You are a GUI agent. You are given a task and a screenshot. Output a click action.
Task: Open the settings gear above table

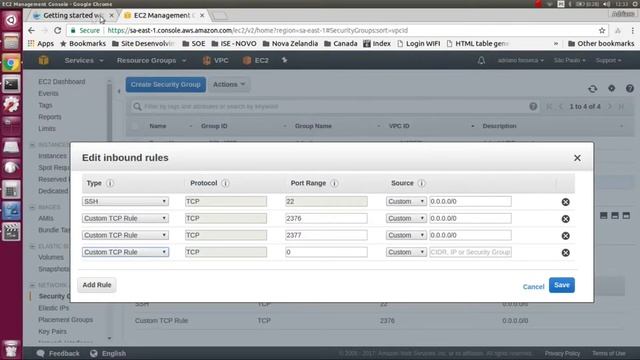point(611,88)
